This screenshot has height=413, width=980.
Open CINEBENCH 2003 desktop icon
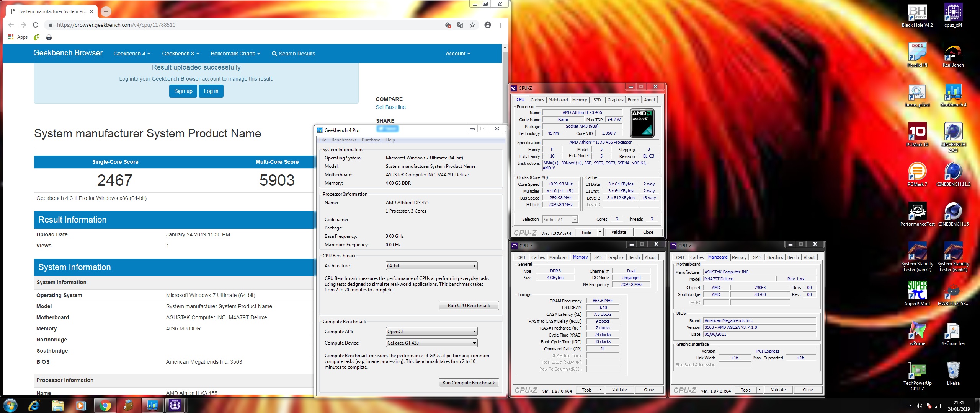pos(953,137)
